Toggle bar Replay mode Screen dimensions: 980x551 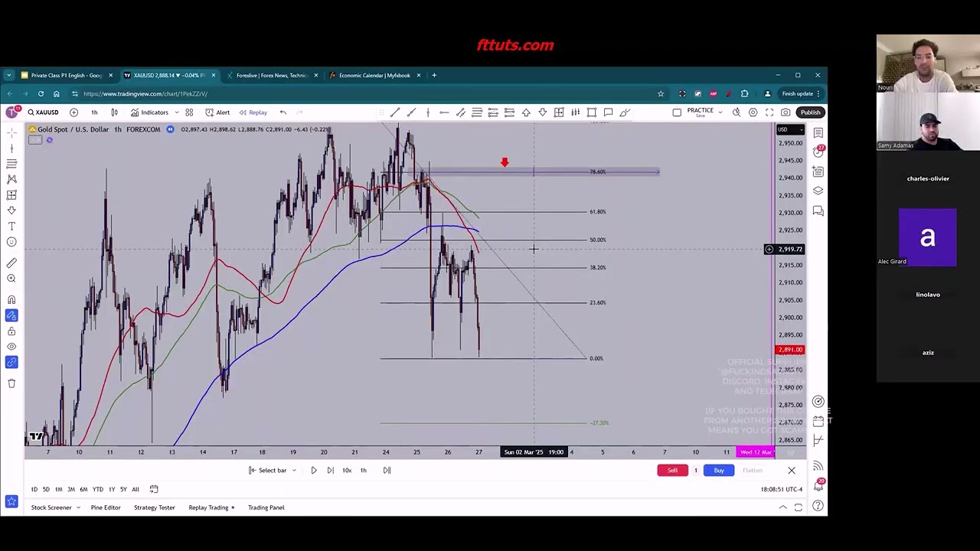[253, 112]
